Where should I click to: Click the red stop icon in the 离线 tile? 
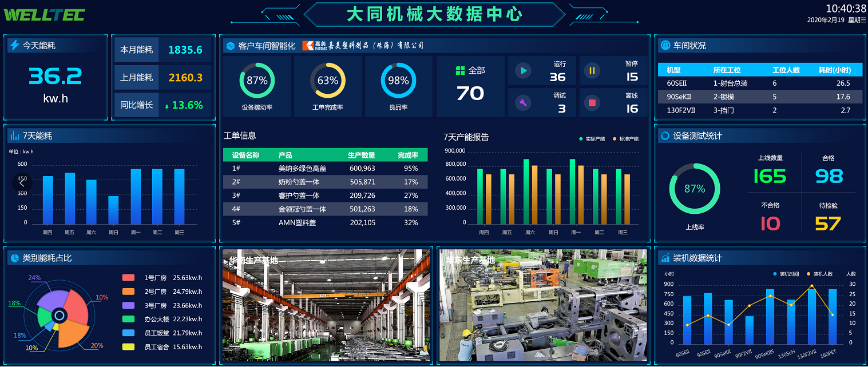click(x=592, y=103)
